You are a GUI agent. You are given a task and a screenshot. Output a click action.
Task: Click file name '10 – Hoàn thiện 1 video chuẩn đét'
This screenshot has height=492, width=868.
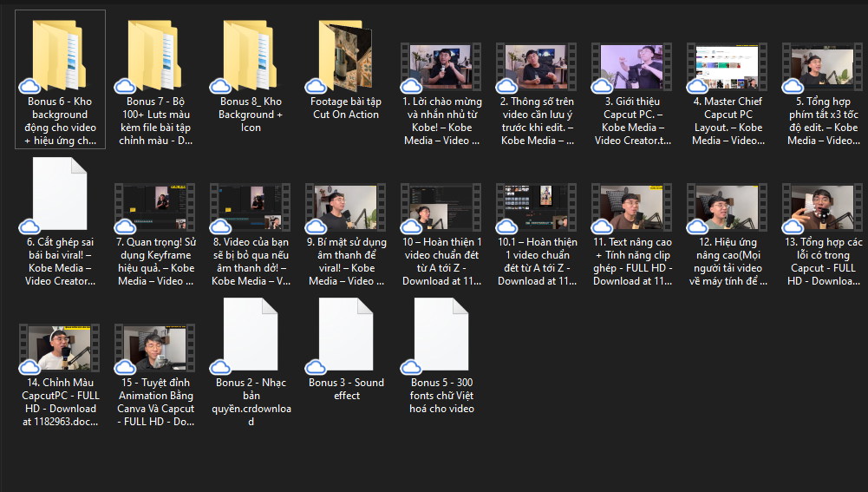click(x=441, y=261)
